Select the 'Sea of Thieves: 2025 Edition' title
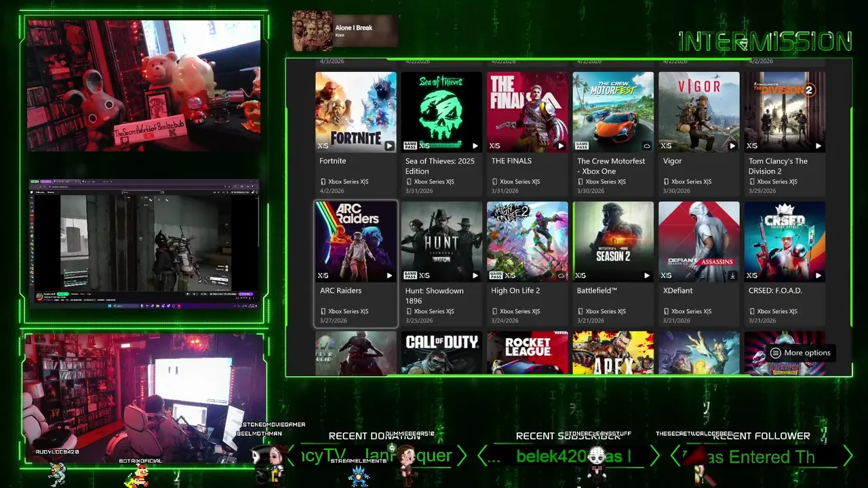868x488 pixels. [x=440, y=166]
